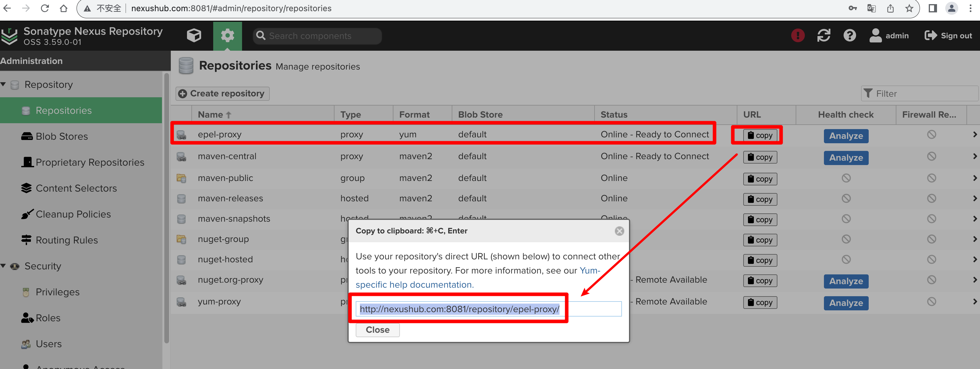Click the maven-releases repository name
The height and width of the screenshot is (369, 980).
pyautogui.click(x=230, y=198)
